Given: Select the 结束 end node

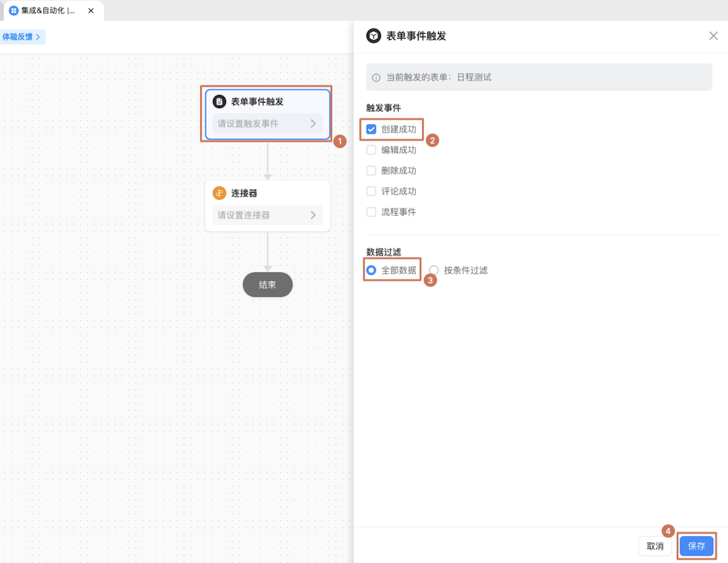Looking at the screenshot, I should pos(268,285).
